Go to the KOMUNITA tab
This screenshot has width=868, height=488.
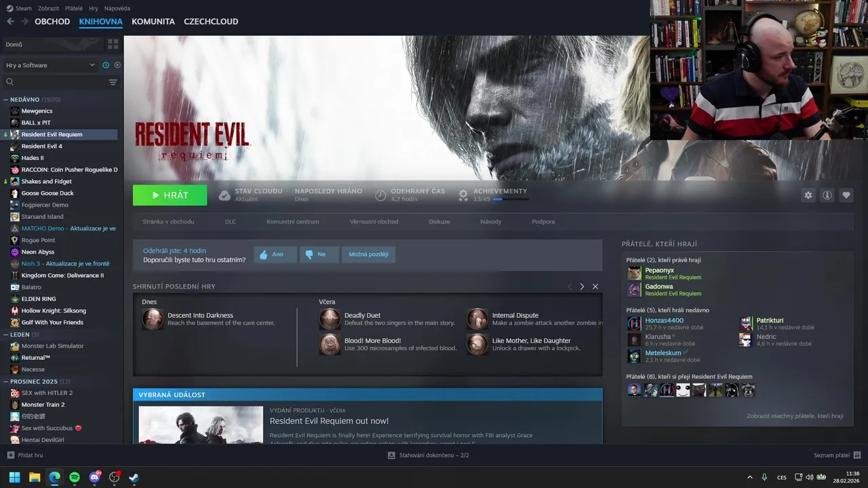pyautogui.click(x=153, y=22)
